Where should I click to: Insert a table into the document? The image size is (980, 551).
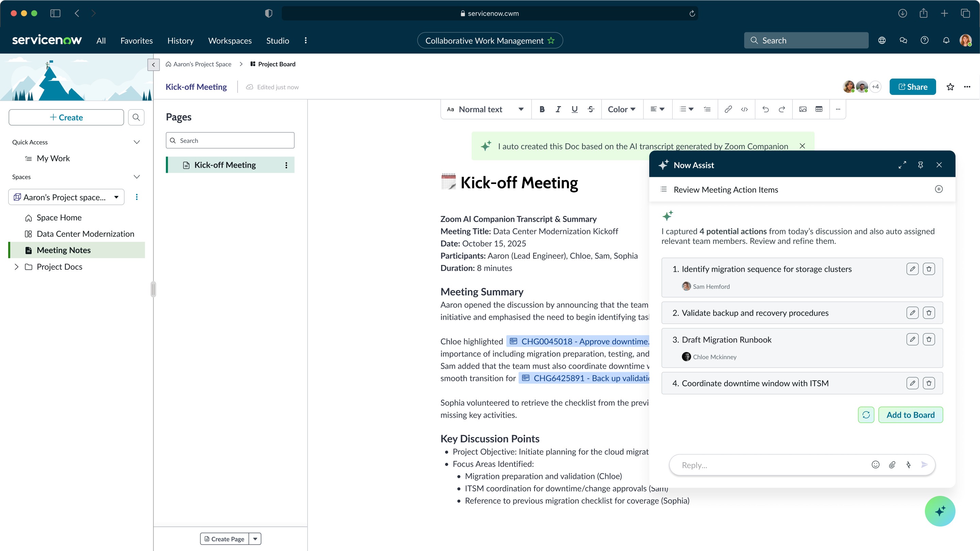819,110
